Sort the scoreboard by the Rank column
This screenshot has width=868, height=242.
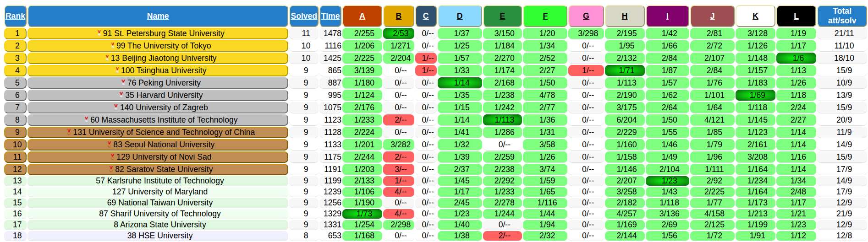[15, 16]
